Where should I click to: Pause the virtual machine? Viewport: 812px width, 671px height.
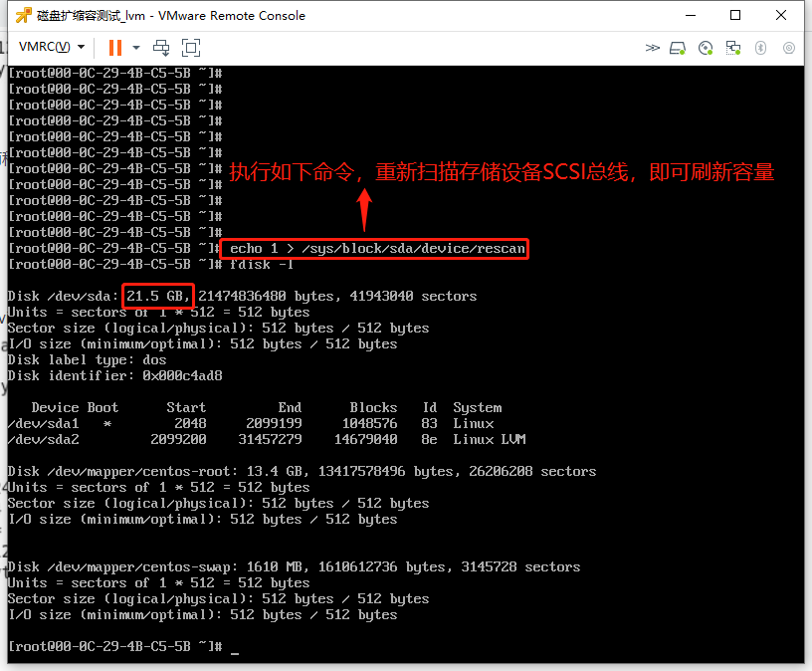115,48
